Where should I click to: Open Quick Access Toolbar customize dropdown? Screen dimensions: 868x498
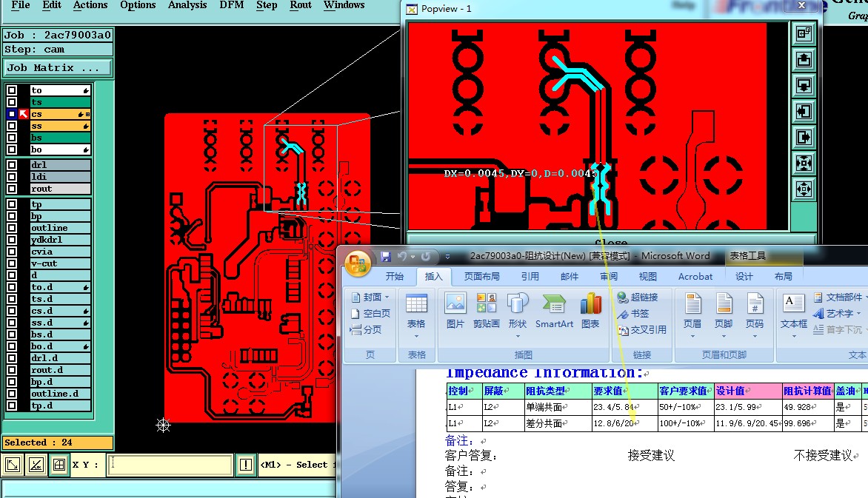[x=447, y=257]
